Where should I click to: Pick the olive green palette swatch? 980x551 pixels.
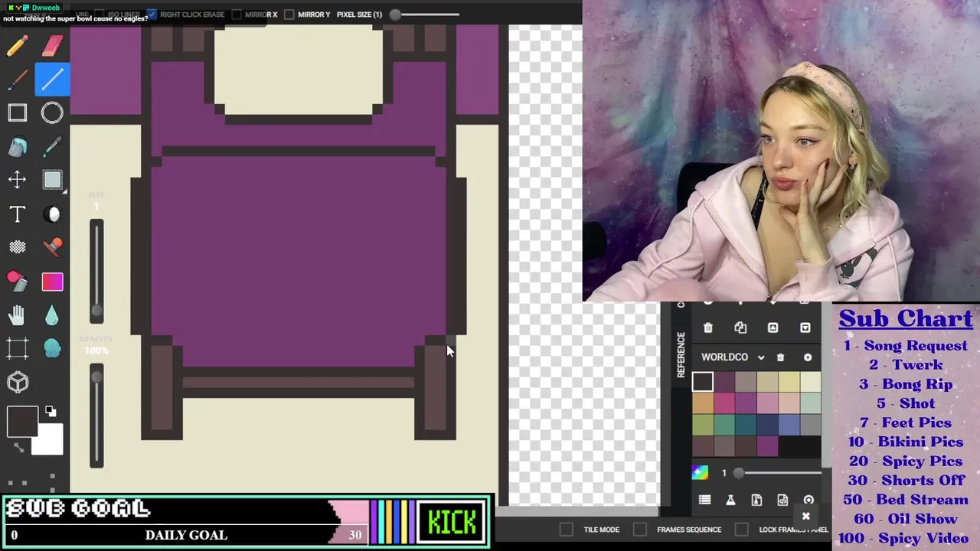703,424
